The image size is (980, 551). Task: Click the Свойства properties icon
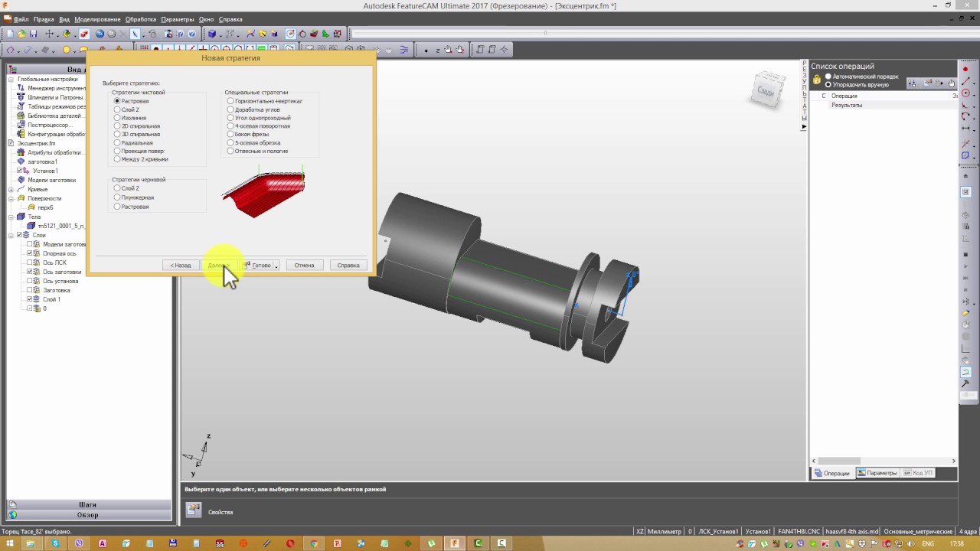(x=194, y=510)
